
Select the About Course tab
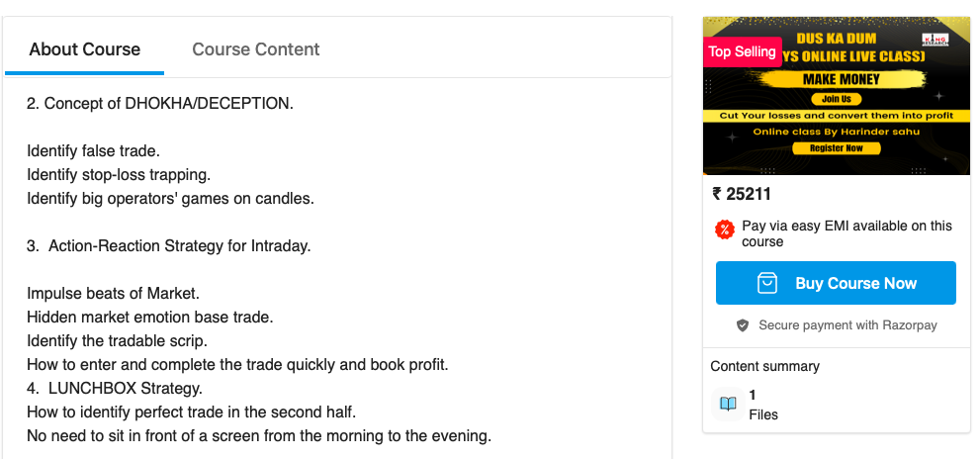coord(84,49)
